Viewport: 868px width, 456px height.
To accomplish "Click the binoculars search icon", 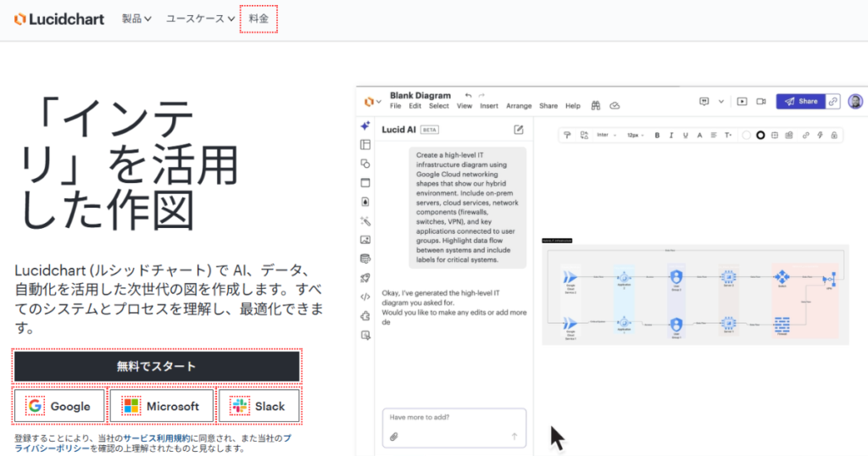I will (596, 105).
